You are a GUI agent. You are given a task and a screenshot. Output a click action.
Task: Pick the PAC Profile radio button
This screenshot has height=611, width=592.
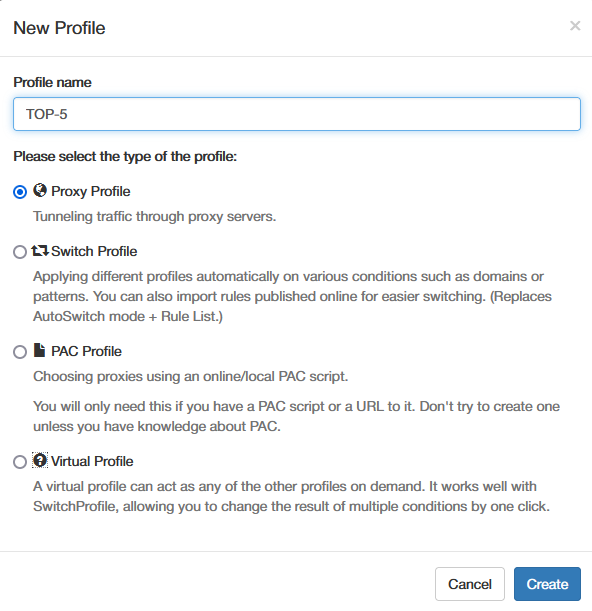pos(20,352)
